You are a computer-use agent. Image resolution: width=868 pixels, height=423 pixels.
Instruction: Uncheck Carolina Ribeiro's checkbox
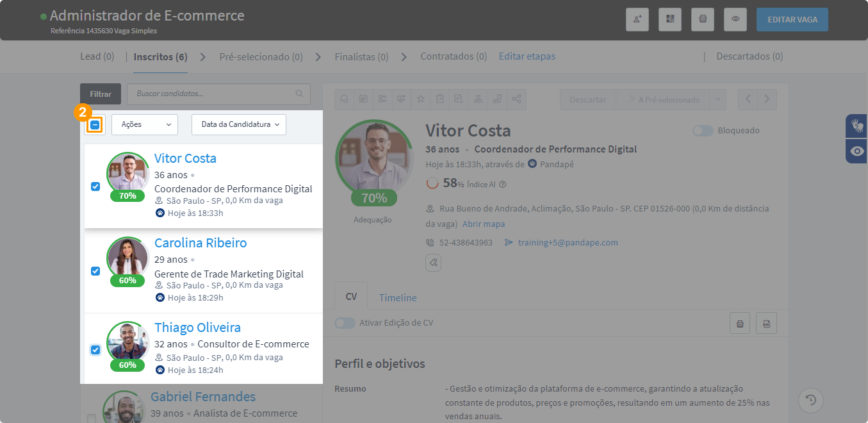tap(95, 271)
